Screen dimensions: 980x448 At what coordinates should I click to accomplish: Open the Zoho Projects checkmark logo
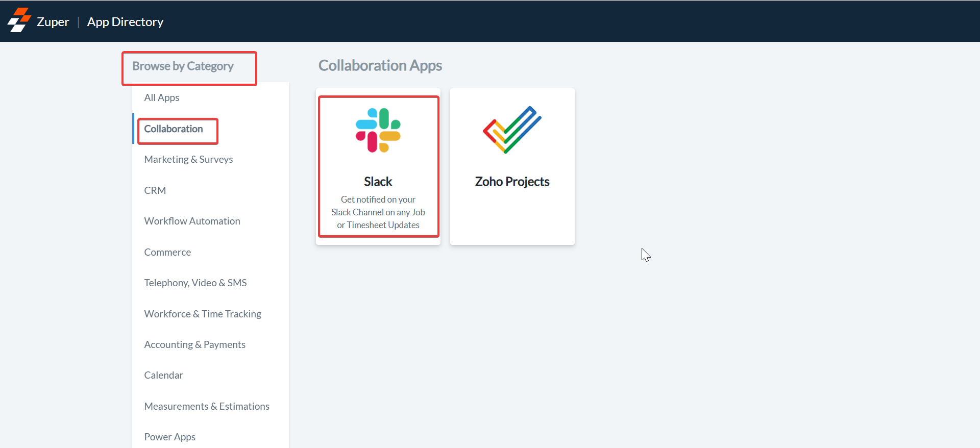pos(512,130)
